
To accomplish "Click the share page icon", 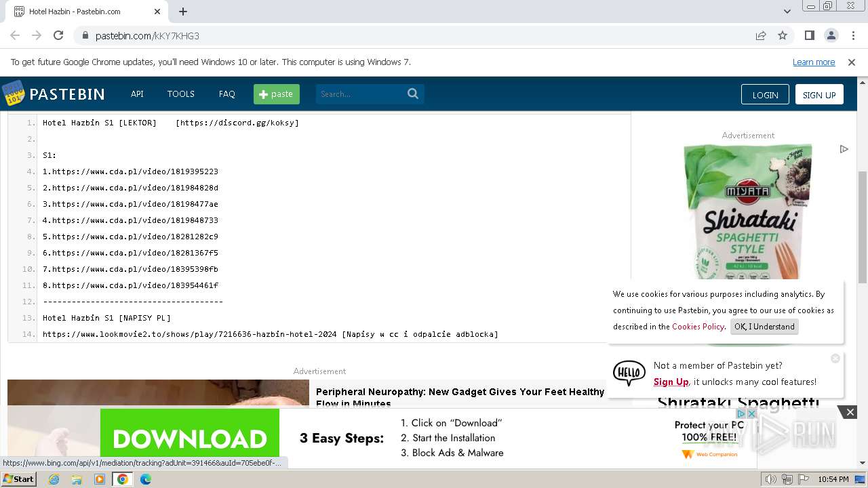I will pos(761,35).
